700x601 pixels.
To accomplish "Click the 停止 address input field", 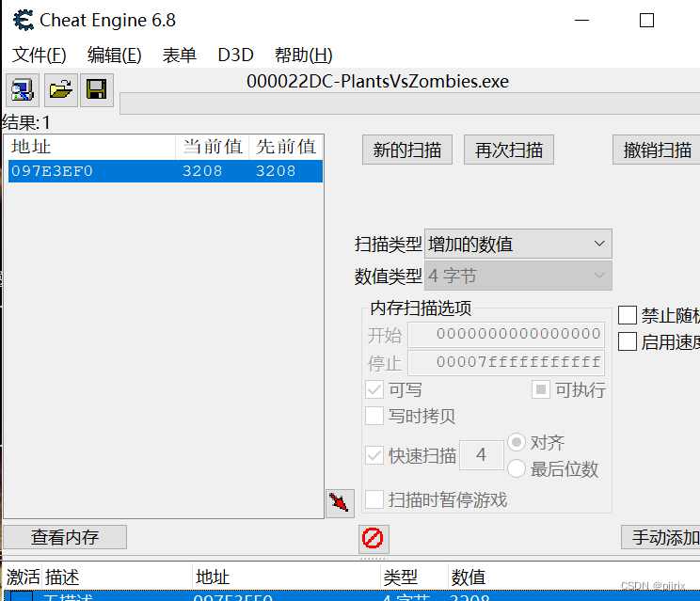I will (506, 363).
